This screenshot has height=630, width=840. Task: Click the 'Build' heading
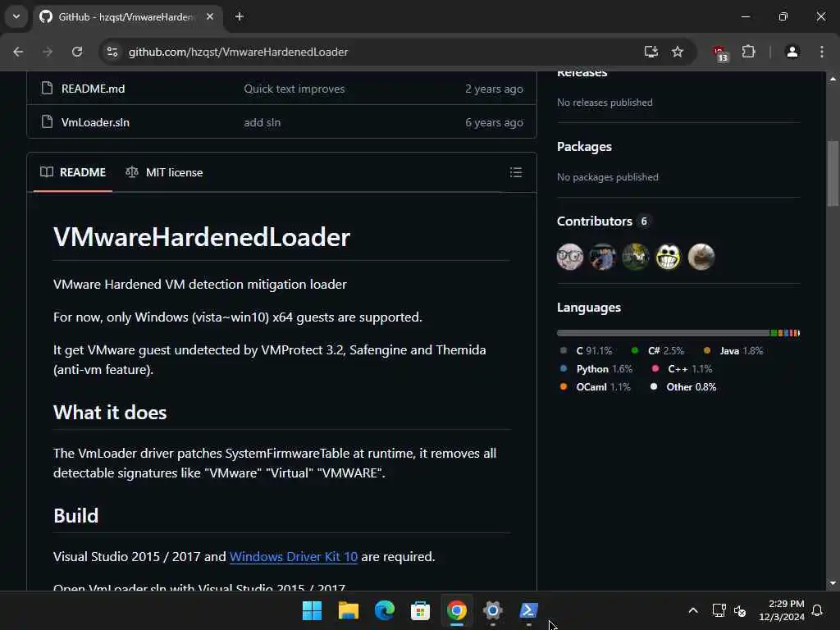(76, 516)
